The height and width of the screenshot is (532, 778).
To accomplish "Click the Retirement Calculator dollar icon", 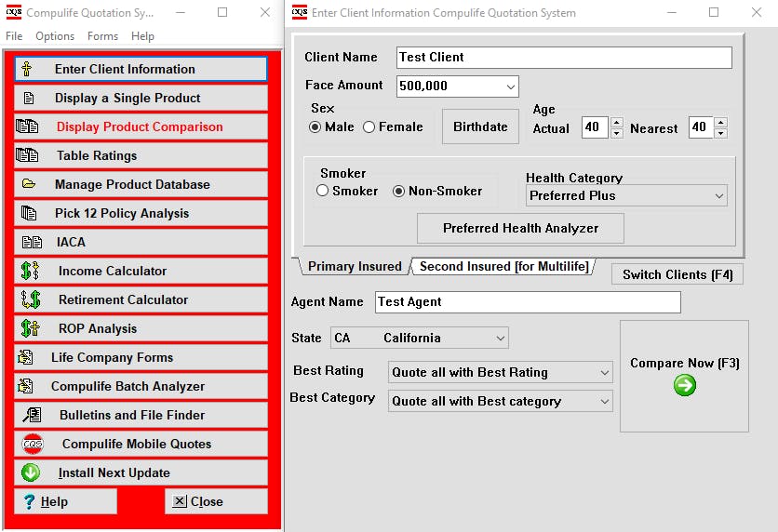I will (31, 299).
